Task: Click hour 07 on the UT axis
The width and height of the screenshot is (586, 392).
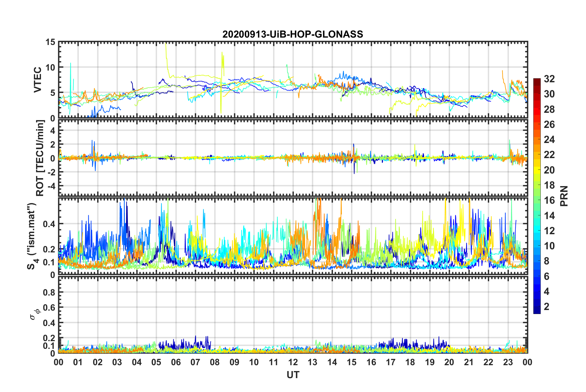Action: pyautogui.click(x=195, y=362)
